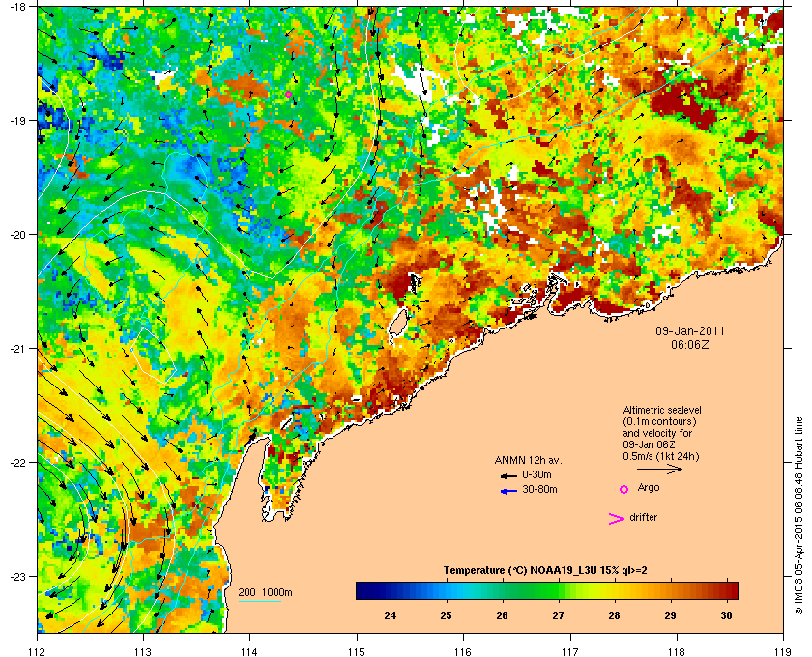
Task: Click color bar tick label 29
Action: (670, 615)
